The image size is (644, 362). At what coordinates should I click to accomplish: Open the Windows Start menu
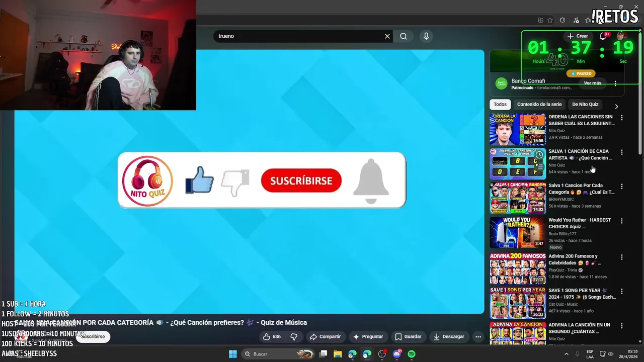(233, 354)
